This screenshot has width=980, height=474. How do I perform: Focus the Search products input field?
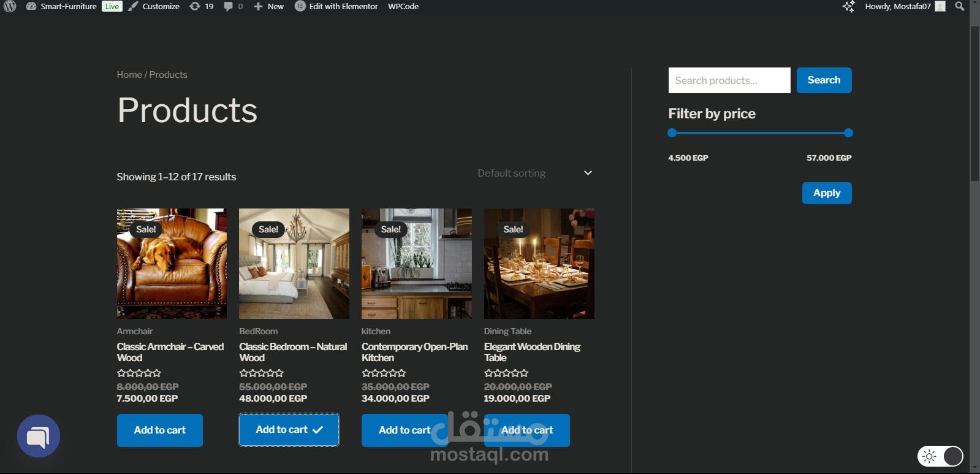tap(729, 80)
